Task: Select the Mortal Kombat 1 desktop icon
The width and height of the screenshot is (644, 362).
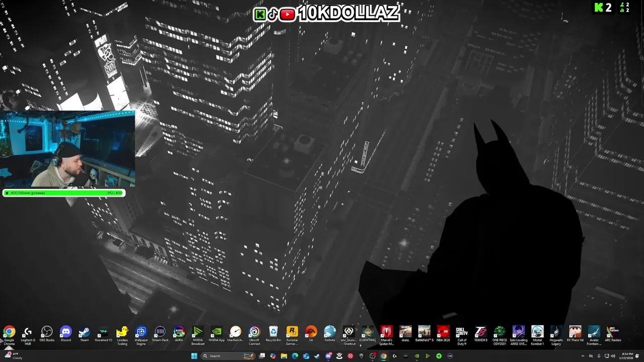Action: click(x=537, y=335)
